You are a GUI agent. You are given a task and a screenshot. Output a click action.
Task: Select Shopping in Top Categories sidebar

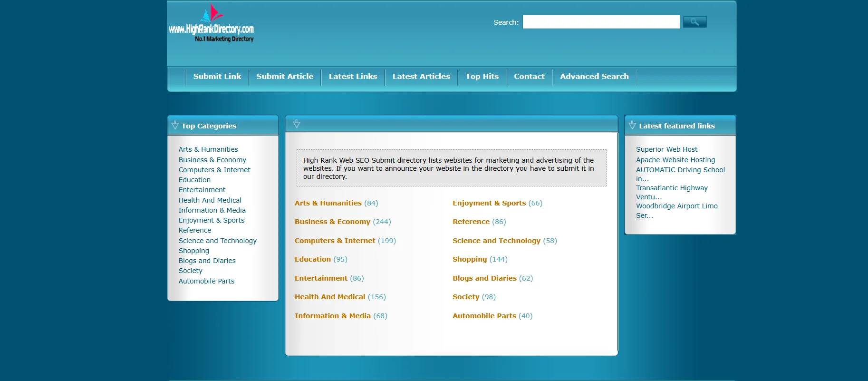(x=194, y=251)
